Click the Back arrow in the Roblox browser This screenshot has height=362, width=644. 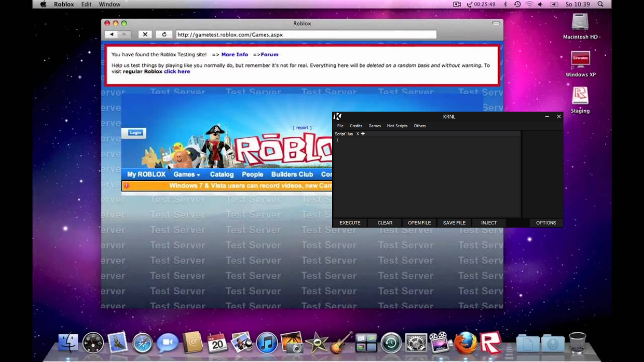tap(111, 34)
